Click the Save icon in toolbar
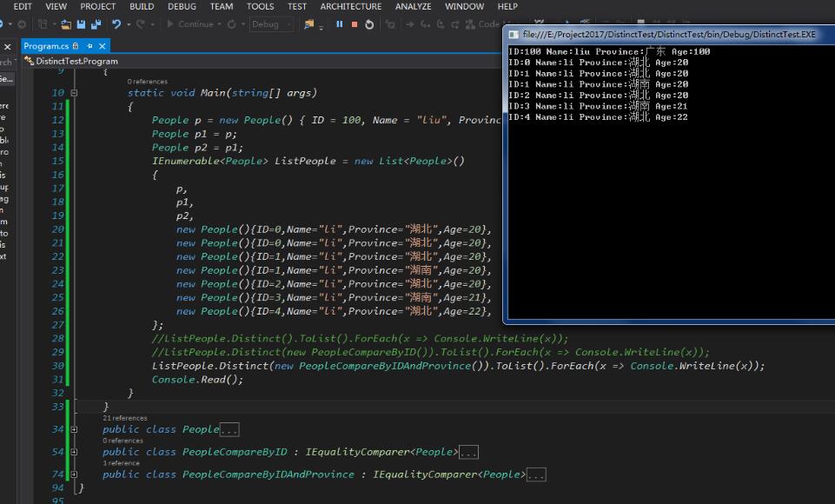Viewport: 835px width, 504px height. tap(81, 24)
